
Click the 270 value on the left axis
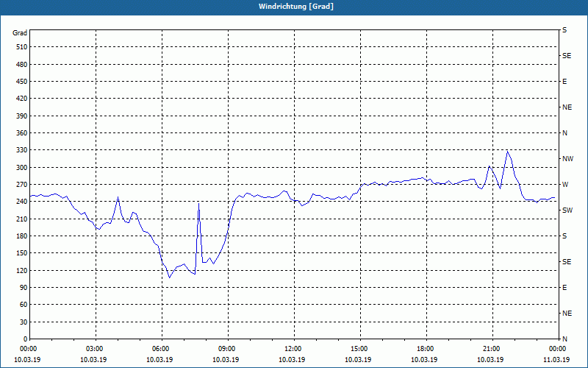click(x=22, y=185)
